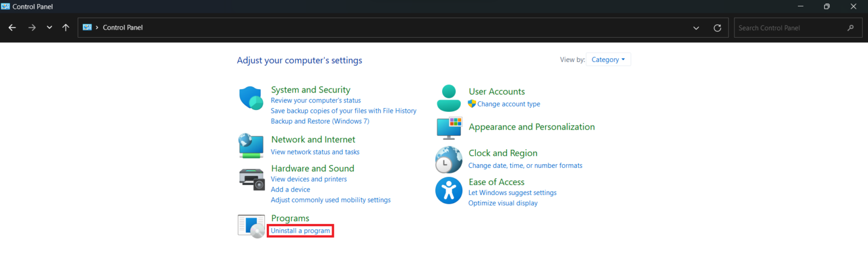The image size is (868, 276).
Task: Click Uninstall a program
Action: pos(300,231)
